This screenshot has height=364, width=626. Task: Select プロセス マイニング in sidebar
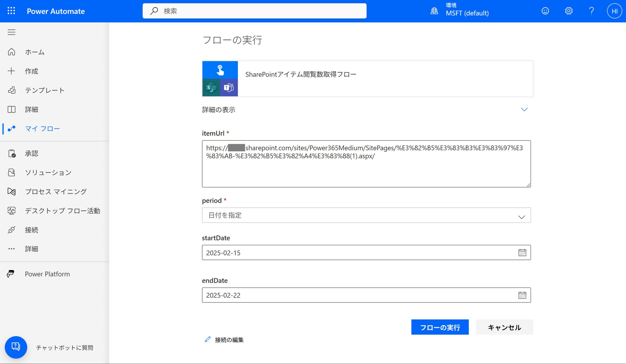pos(56,191)
